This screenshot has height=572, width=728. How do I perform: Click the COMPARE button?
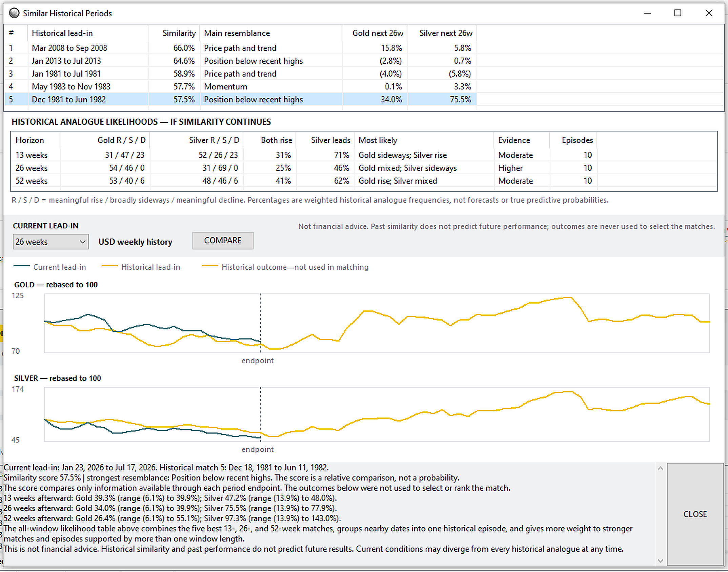(x=223, y=241)
